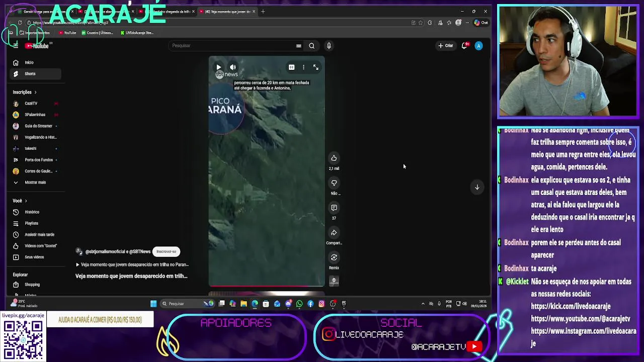This screenshot has height=362, width=644.
Task: Open the YouTube guide hamburger menu
Action: [16, 46]
